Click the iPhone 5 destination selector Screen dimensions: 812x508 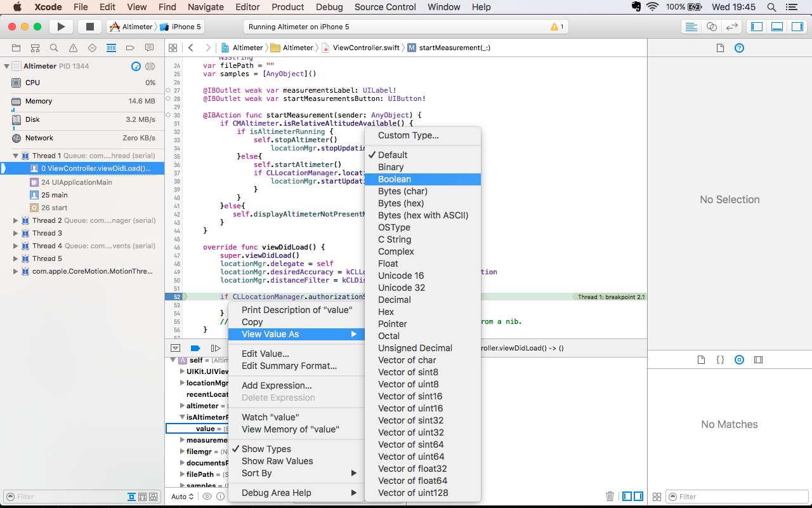point(181,27)
